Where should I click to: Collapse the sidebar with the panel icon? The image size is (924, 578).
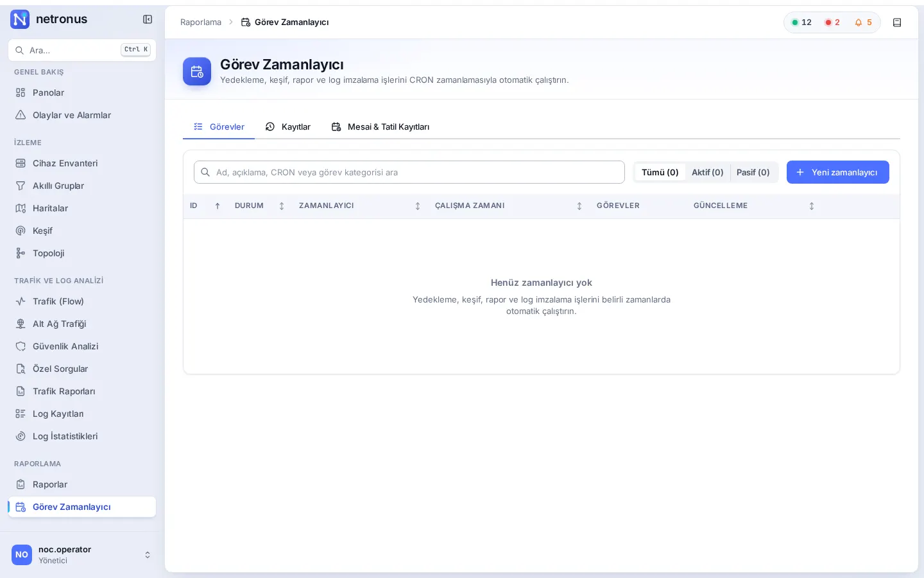coord(148,19)
